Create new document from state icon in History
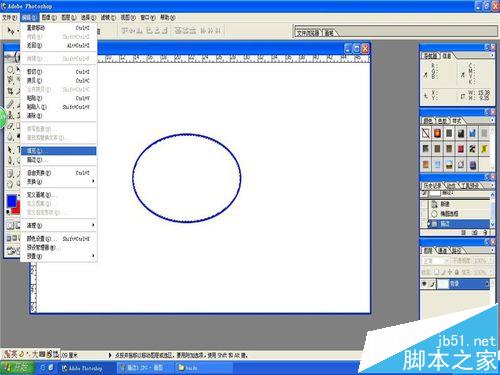This screenshot has height=375, width=500. (x=464, y=232)
